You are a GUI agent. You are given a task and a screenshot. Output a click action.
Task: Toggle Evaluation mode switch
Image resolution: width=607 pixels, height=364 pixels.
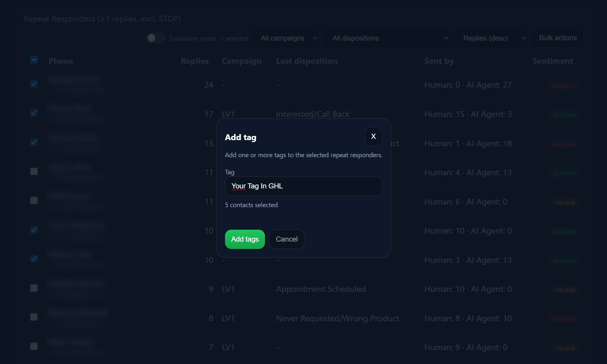(x=156, y=38)
